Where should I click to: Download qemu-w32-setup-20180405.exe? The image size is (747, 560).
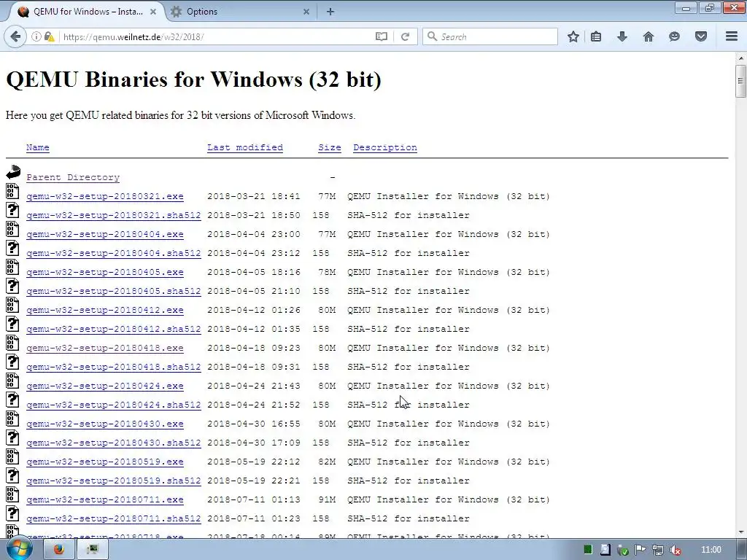coord(105,273)
